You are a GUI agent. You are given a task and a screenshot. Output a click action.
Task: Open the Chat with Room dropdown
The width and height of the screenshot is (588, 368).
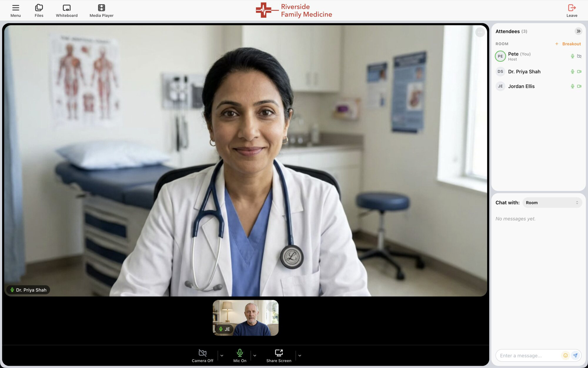point(552,203)
